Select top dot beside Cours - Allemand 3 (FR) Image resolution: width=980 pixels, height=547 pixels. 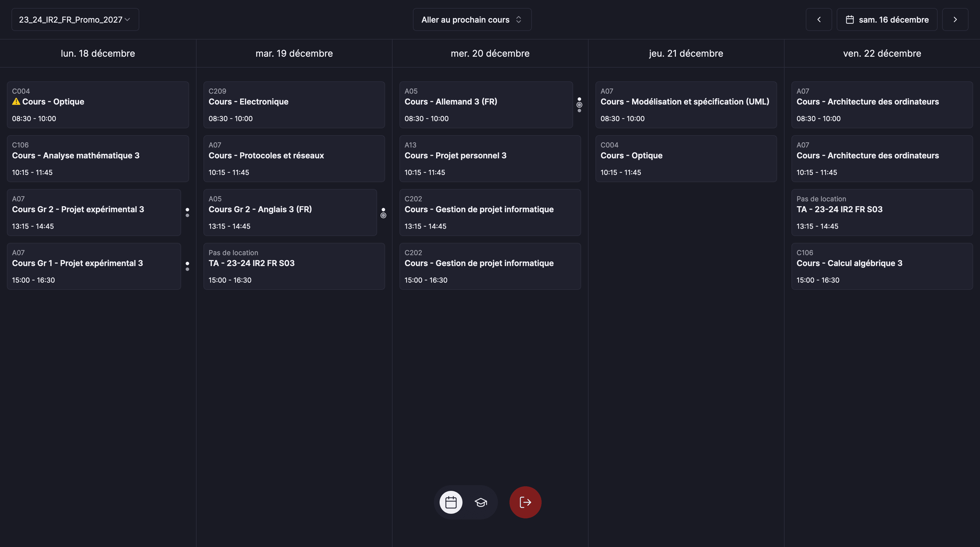(579, 99)
